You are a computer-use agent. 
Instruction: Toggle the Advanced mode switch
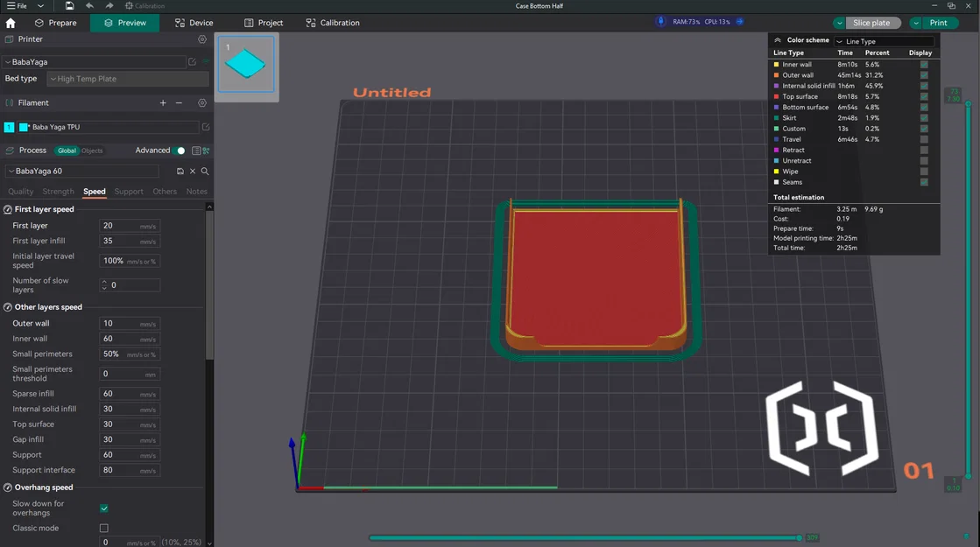[180, 151]
